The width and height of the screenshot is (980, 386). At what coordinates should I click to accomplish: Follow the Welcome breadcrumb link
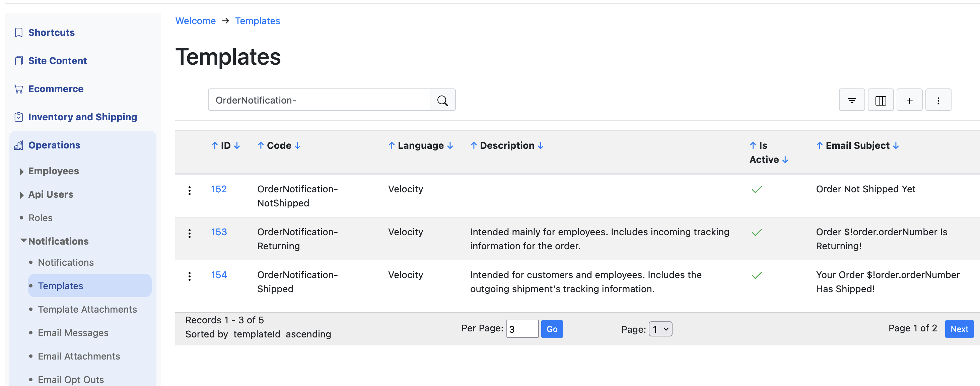(x=195, y=21)
